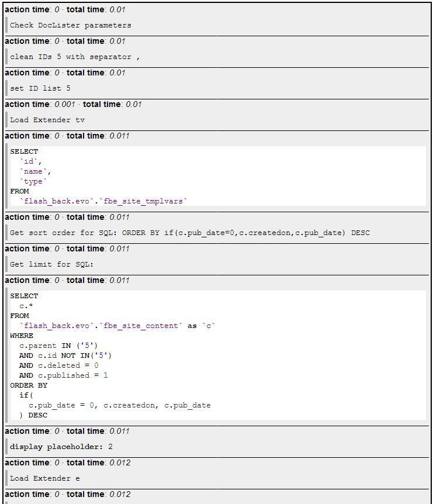433x504 pixels.
Task: Click the 'Load Extender e' log message
Action: point(45,478)
